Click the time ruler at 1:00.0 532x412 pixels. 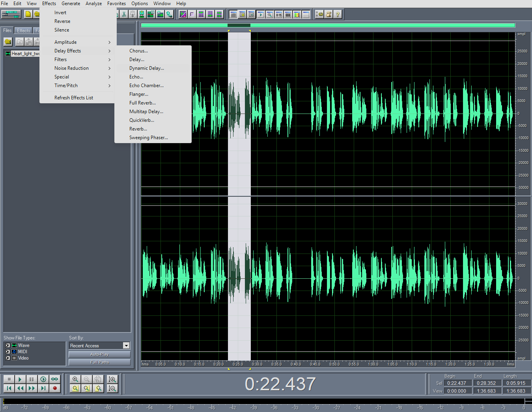[373, 364]
